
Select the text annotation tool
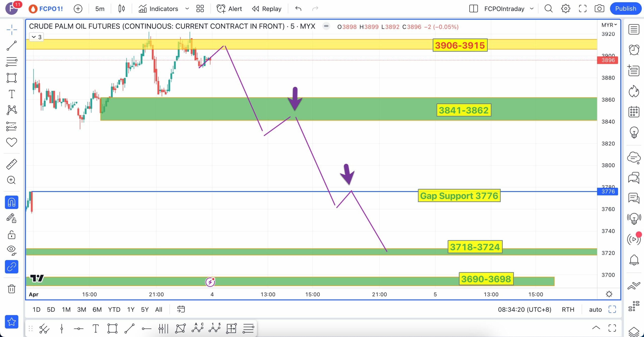[12, 94]
